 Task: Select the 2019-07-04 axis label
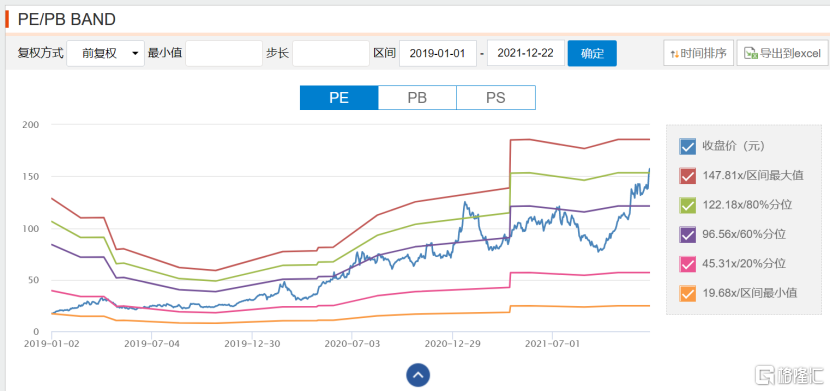pos(151,343)
